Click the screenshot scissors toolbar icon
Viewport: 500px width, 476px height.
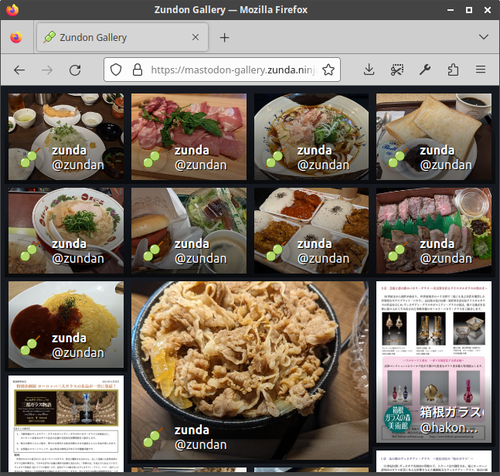(397, 70)
